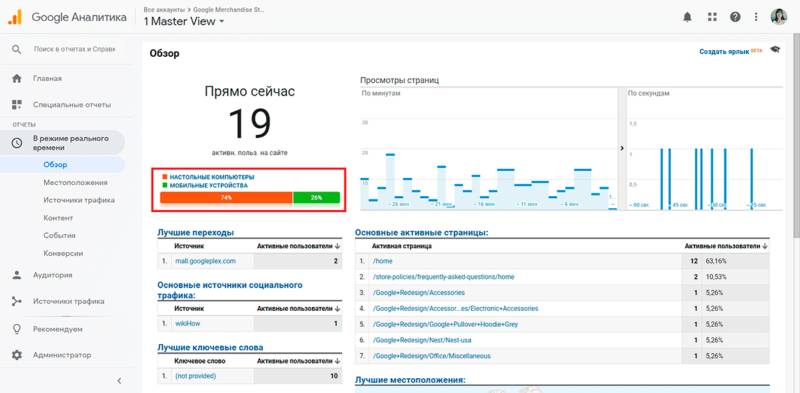This screenshot has height=393, width=800.
Task: Click the Главная home icon
Action: tap(17, 79)
